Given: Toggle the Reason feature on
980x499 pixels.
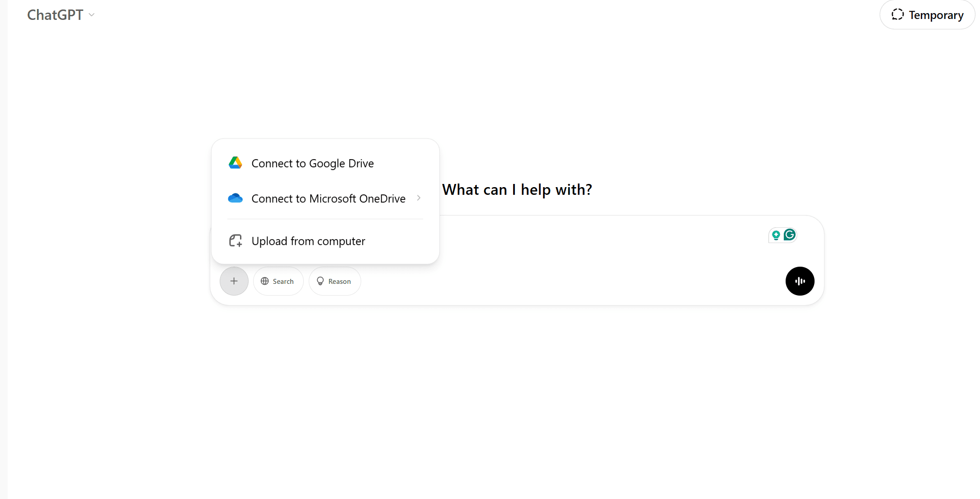Looking at the screenshot, I should [334, 281].
